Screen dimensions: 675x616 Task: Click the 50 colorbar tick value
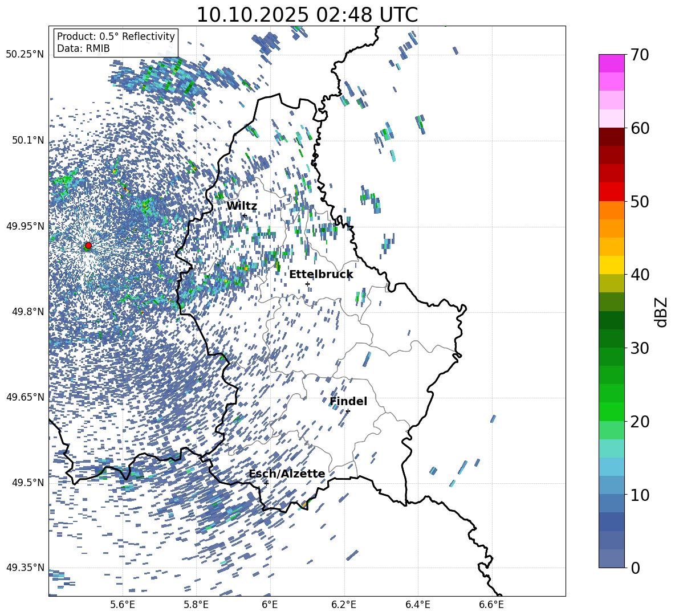[640, 202]
